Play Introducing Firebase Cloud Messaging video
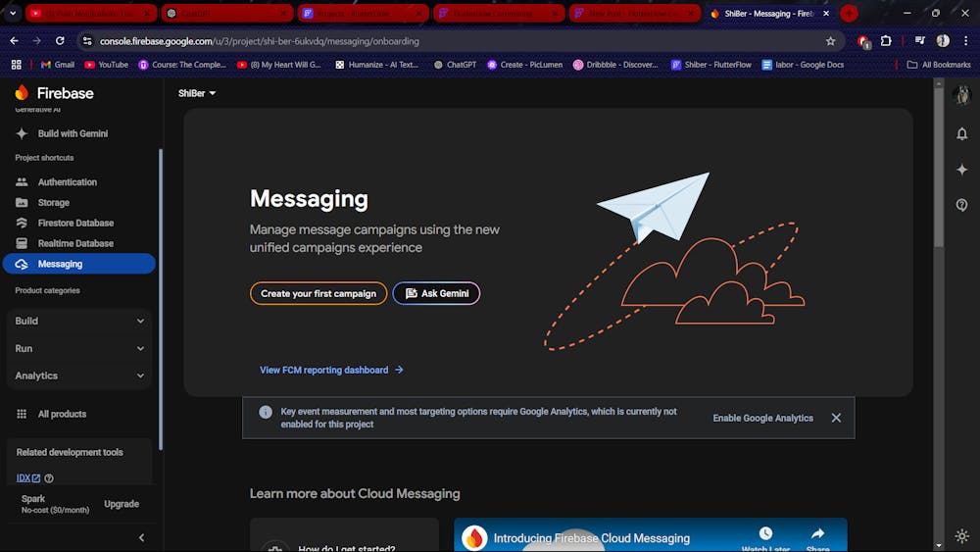Viewport: 980px width, 552px height. [x=563, y=541]
